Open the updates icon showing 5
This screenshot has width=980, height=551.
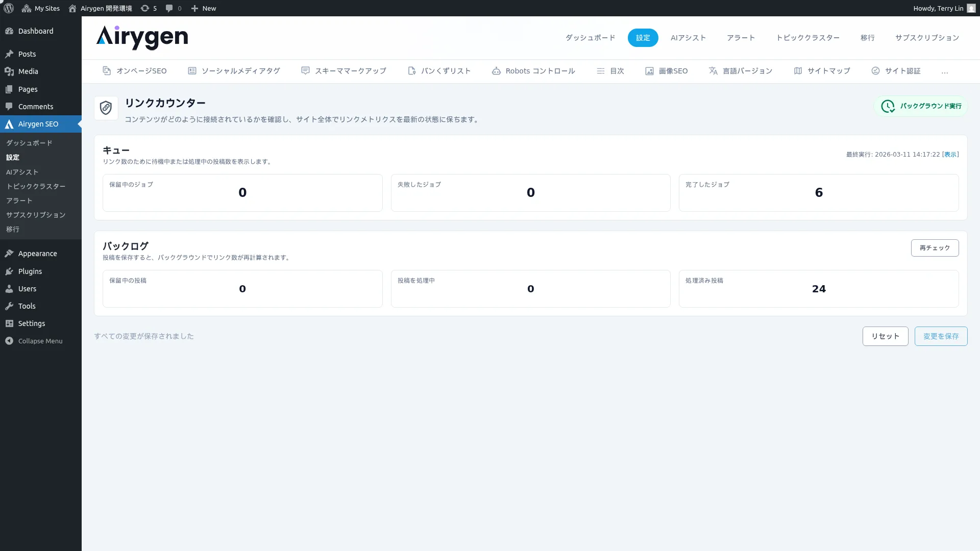145,8
